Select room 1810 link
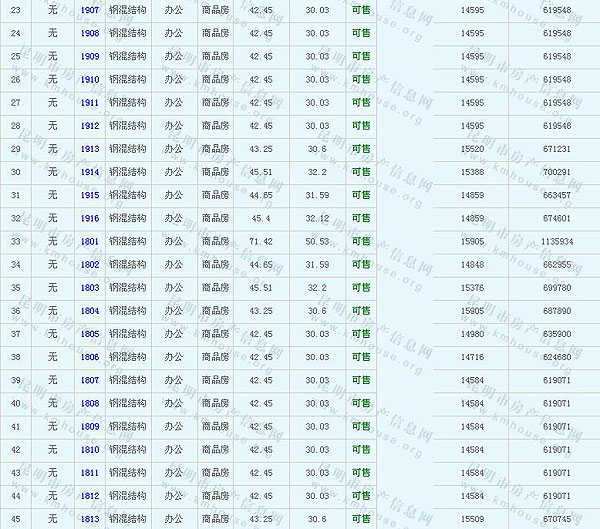Image resolution: width=600 pixels, height=529 pixels. [90, 450]
